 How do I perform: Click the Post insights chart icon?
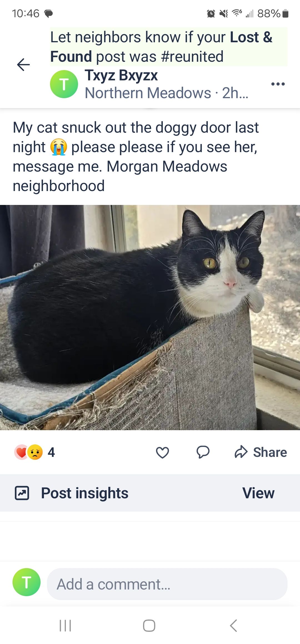(x=22, y=493)
